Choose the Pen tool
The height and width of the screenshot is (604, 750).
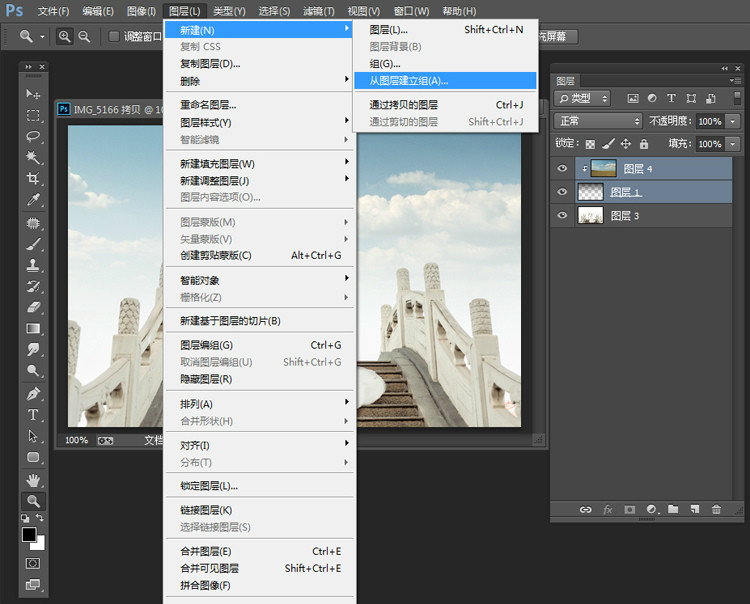tap(33, 393)
